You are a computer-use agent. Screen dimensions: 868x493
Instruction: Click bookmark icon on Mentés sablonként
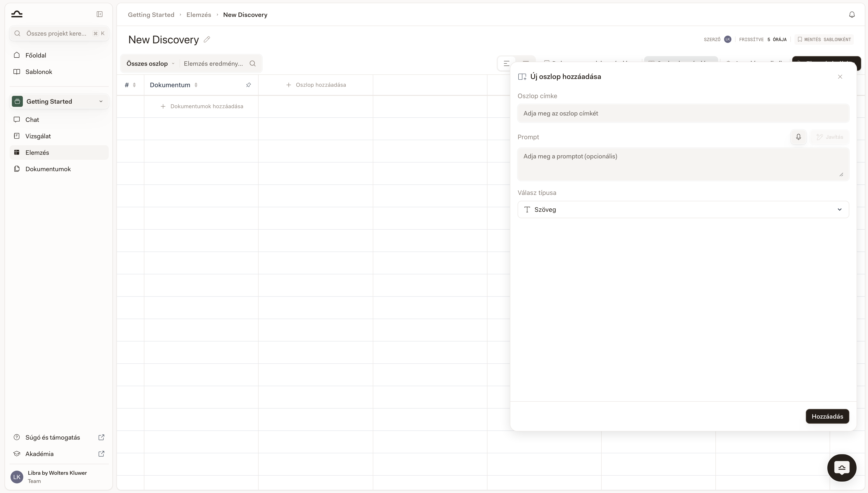(x=800, y=39)
